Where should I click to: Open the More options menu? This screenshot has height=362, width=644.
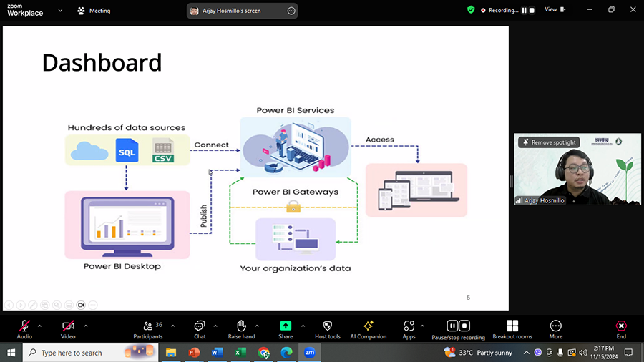coord(556,330)
